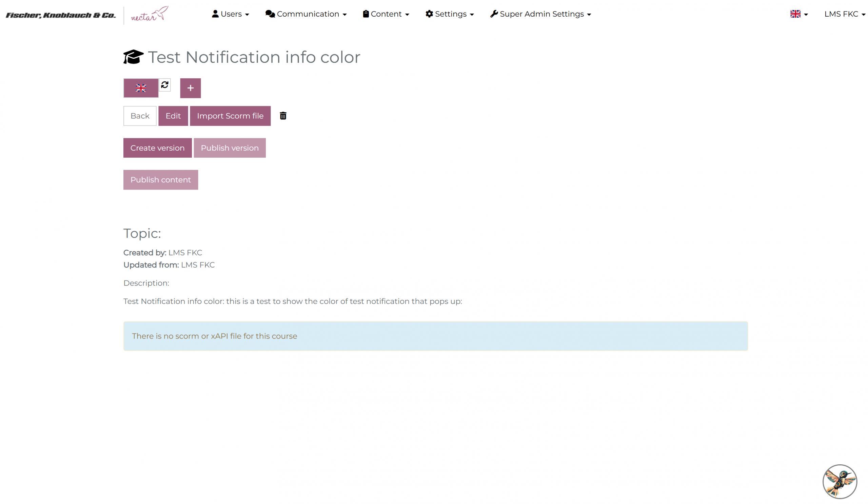Image resolution: width=868 pixels, height=504 pixels.
Task: Select the English flag language tab
Action: pyautogui.click(x=141, y=88)
